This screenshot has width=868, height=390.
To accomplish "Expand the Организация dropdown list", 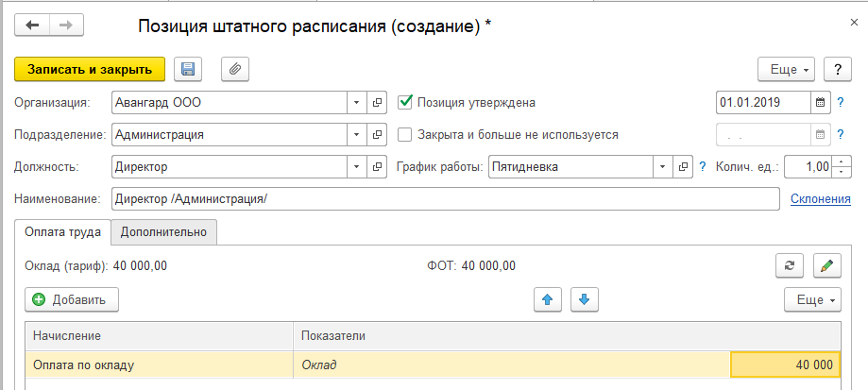I will coord(356,101).
